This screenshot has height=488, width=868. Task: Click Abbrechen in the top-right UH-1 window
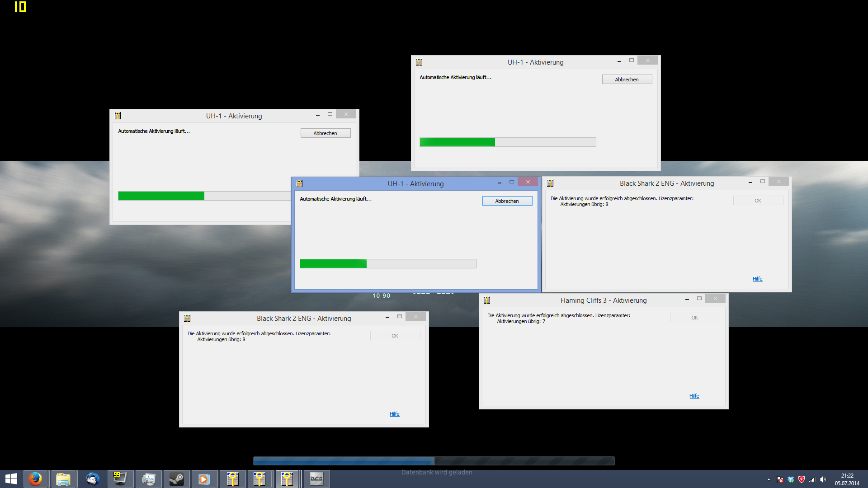(627, 80)
